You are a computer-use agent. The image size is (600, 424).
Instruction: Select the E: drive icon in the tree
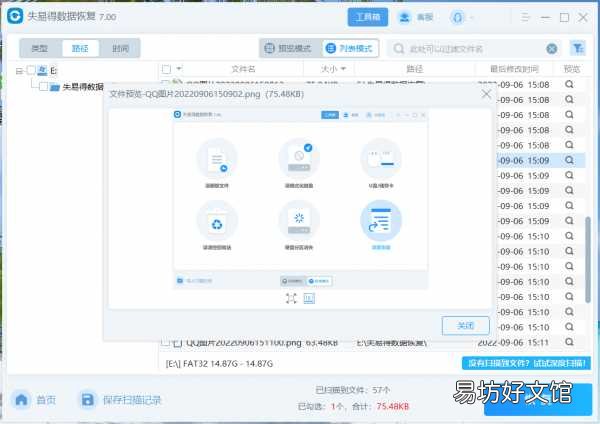click(x=42, y=70)
